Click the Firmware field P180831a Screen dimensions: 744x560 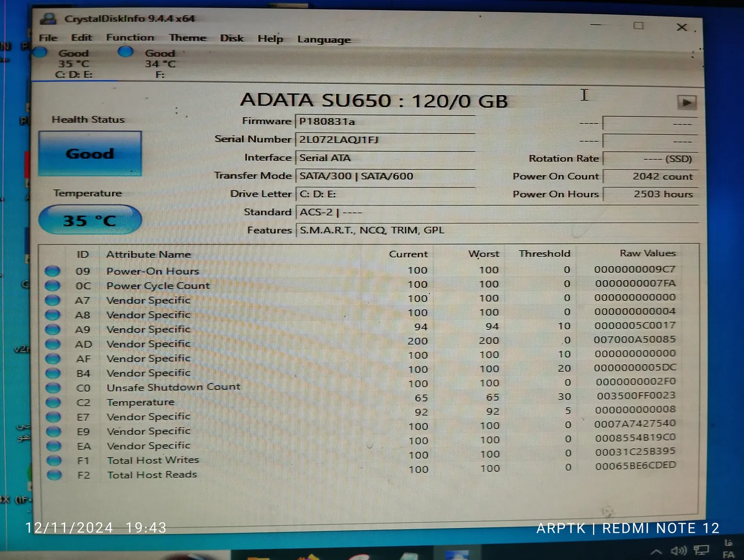[x=385, y=121]
